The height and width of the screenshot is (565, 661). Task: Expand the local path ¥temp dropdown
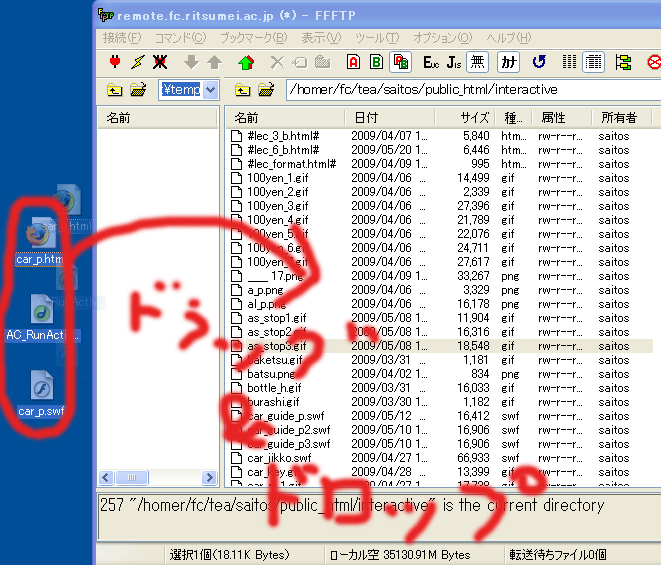click(x=210, y=90)
